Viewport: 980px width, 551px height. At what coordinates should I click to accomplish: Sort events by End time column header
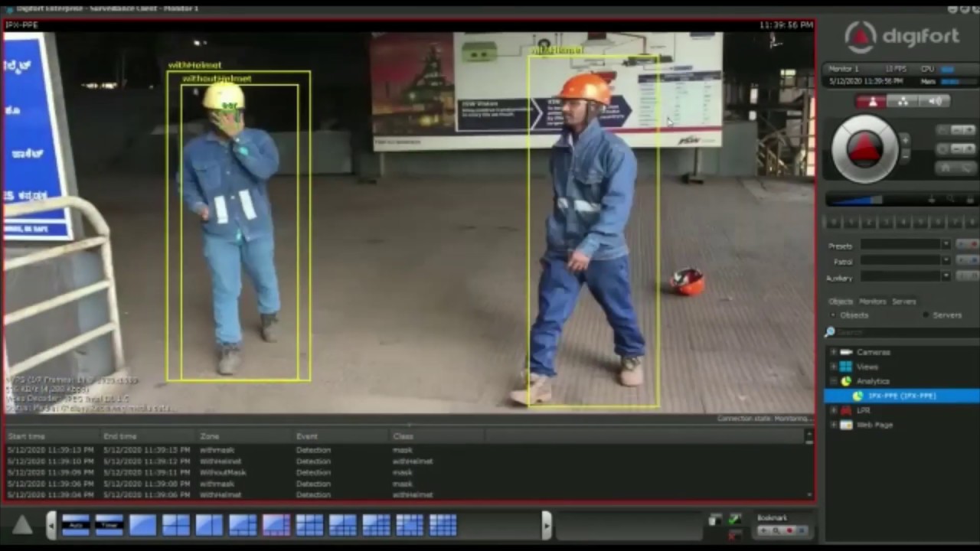(120, 436)
